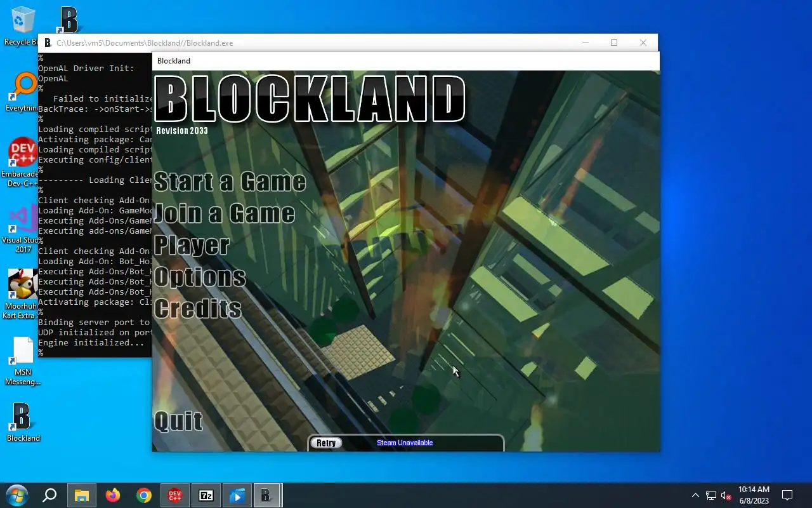812x508 pixels.
Task: Launch Firefox from the taskbar
Action: click(x=113, y=495)
